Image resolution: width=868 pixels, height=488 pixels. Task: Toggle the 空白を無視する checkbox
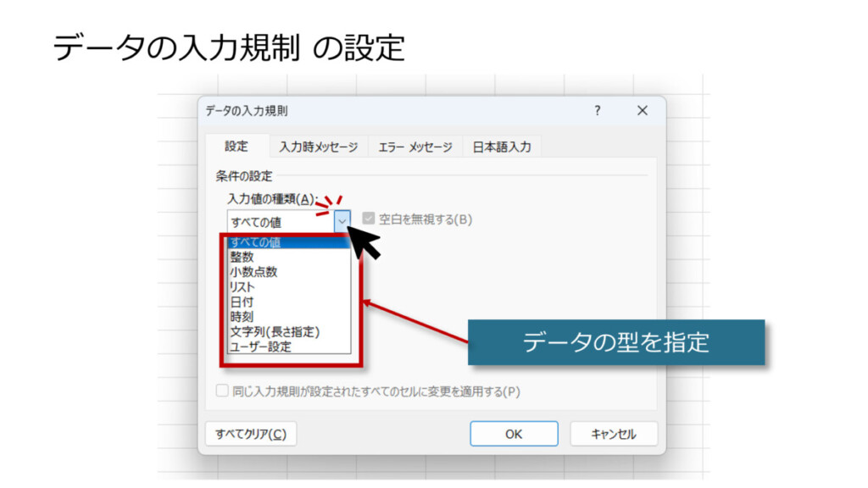click(369, 219)
